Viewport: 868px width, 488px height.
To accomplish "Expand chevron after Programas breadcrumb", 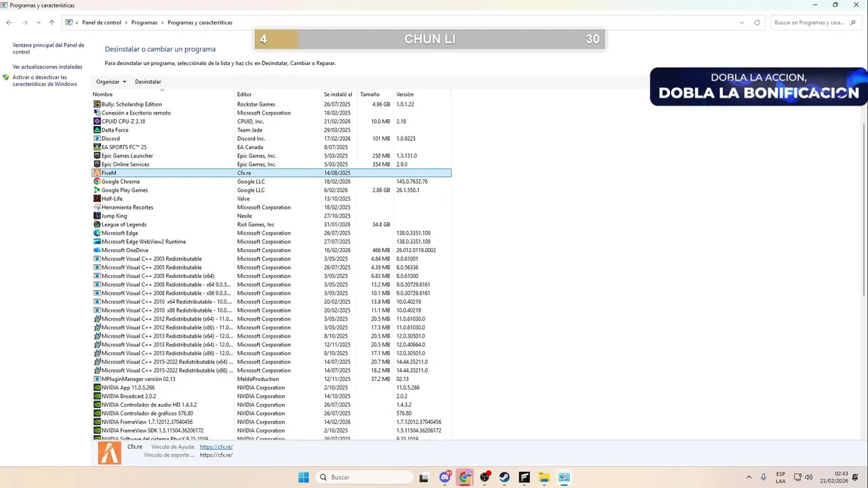I will pos(163,22).
